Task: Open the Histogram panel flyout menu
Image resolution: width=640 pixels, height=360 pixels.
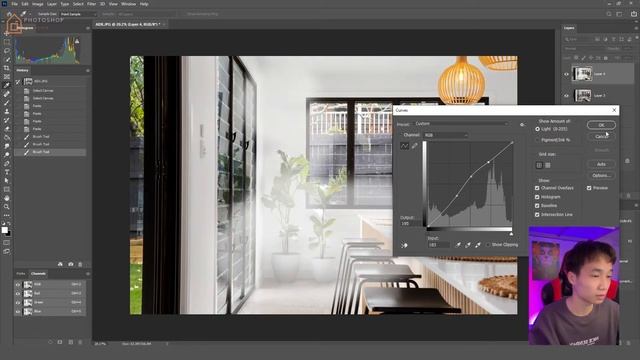Action: [88, 28]
